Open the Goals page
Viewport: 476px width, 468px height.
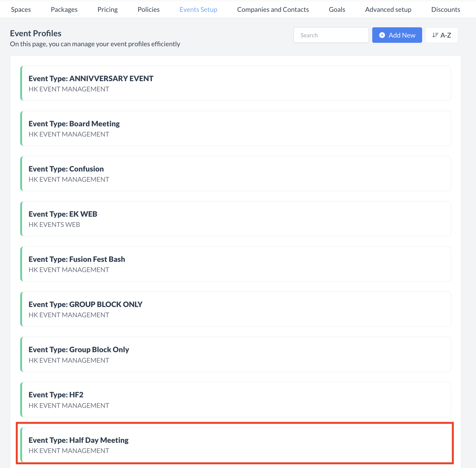[337, 9]
